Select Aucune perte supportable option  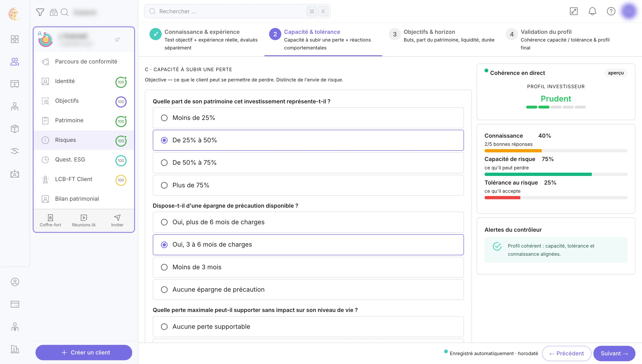(308, 326)
